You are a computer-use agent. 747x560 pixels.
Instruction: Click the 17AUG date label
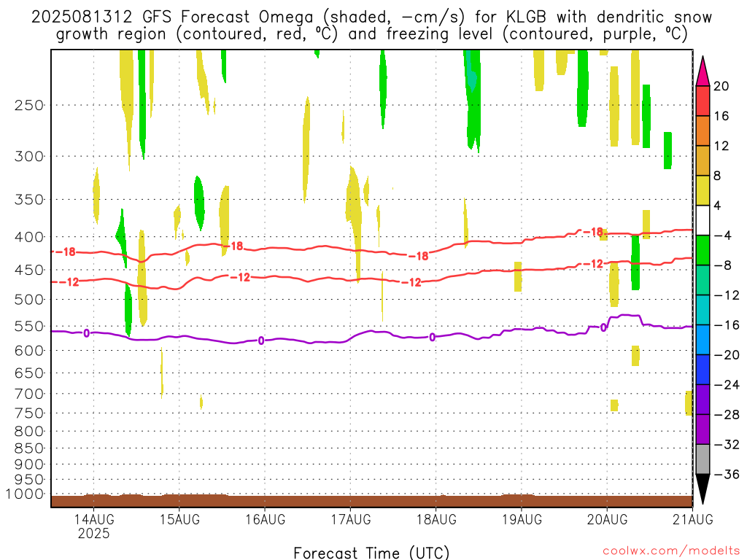351,519
